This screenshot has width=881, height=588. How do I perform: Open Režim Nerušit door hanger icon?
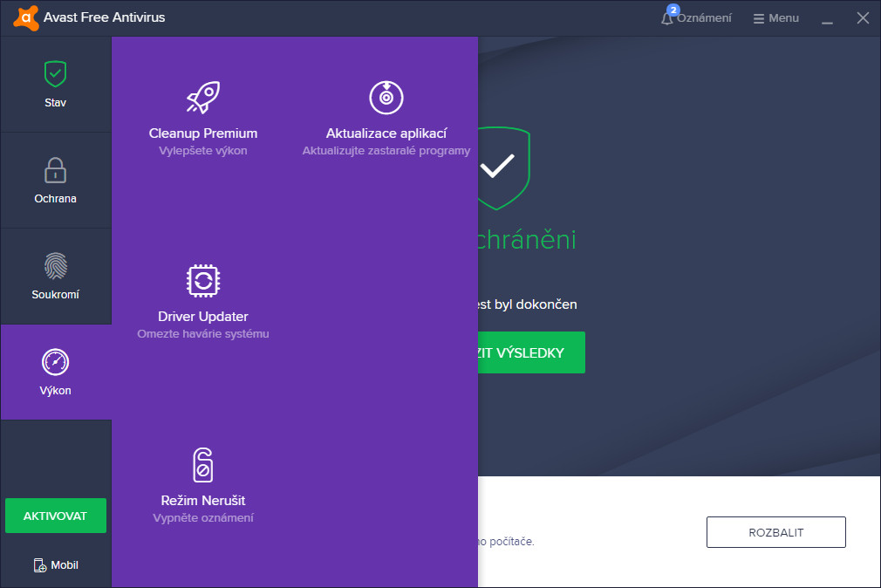[203, 465]
